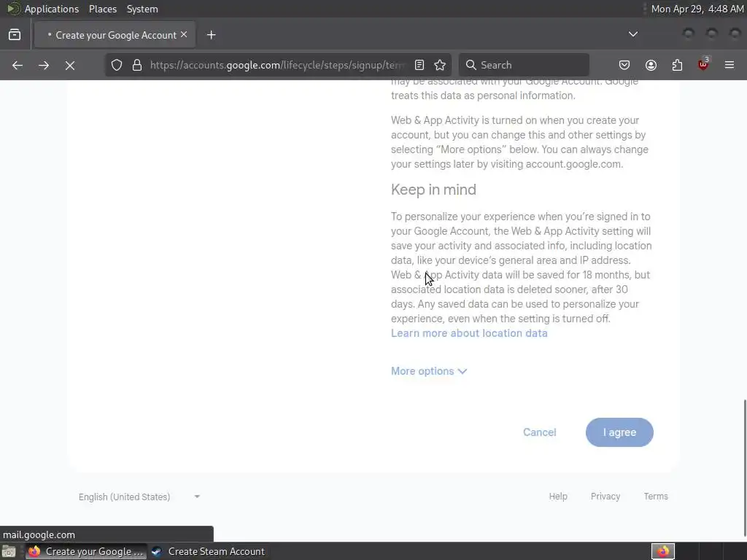Close the Create your Google Account tab
Viewport: 747px width, 560px height.
point(184,35)
